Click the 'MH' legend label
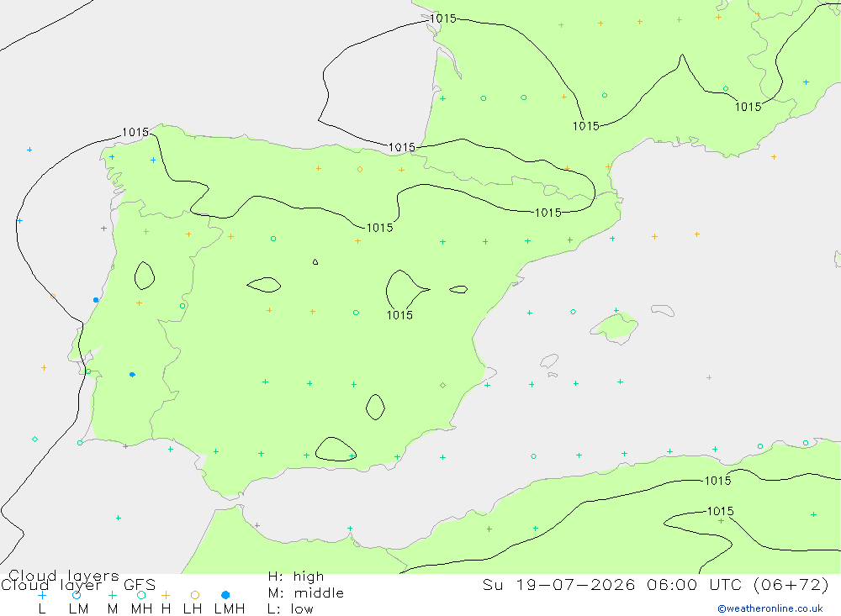841x616 pixels. 141,609
